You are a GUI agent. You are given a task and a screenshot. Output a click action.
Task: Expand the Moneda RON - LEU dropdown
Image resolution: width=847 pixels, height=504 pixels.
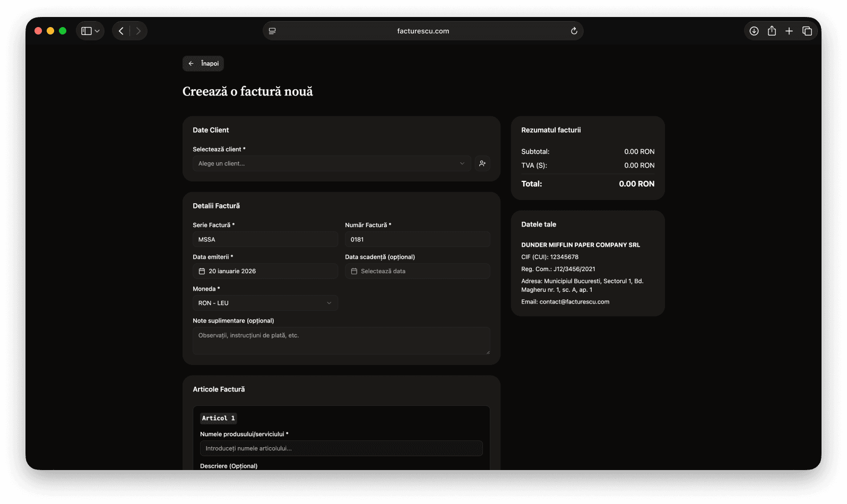point(265,303)
